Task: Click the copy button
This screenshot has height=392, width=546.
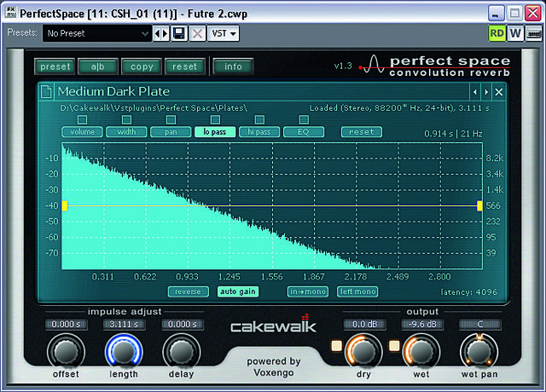Action: pos(142,66)
